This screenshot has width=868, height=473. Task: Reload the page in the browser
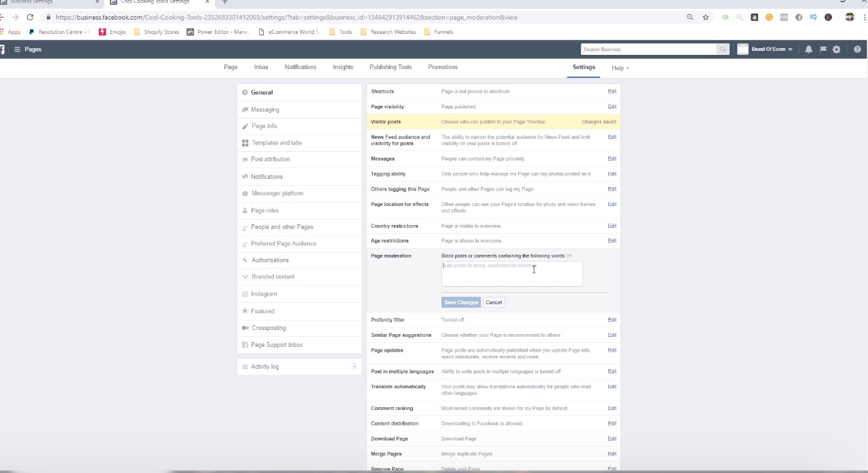point(30,17)
